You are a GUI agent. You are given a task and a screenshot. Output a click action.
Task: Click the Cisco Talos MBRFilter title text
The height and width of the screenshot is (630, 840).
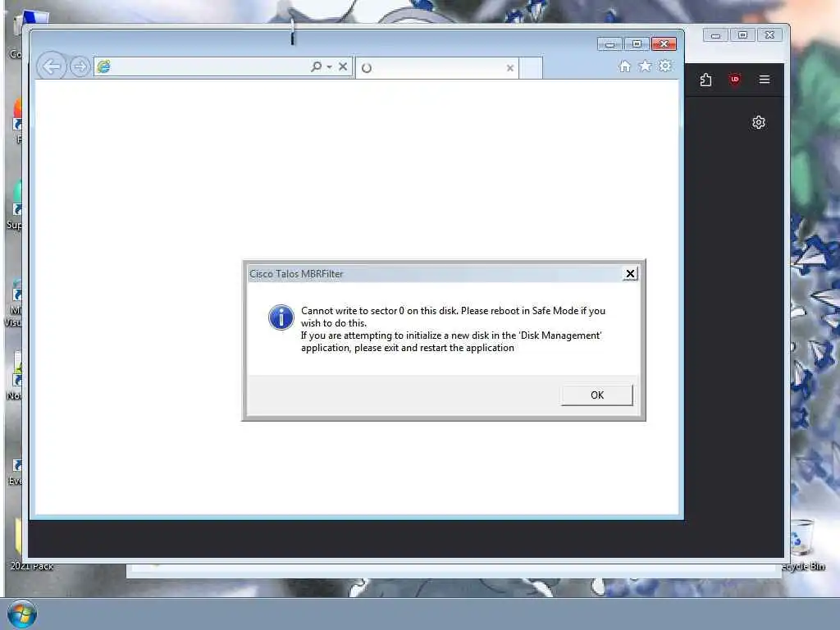(x=296, y=274)
